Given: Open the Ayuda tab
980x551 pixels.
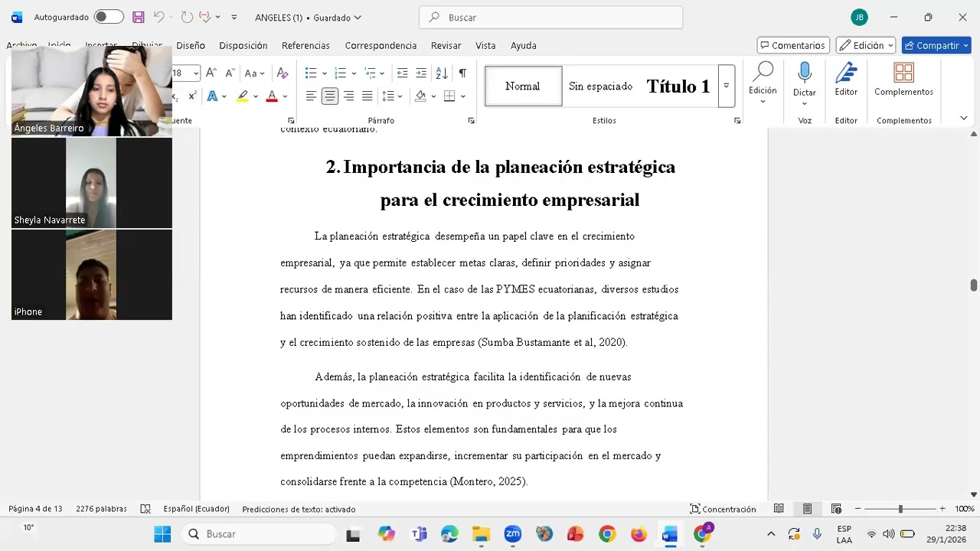Looking at the screenshot, I should pyautogui.click(x=524, y=45).
